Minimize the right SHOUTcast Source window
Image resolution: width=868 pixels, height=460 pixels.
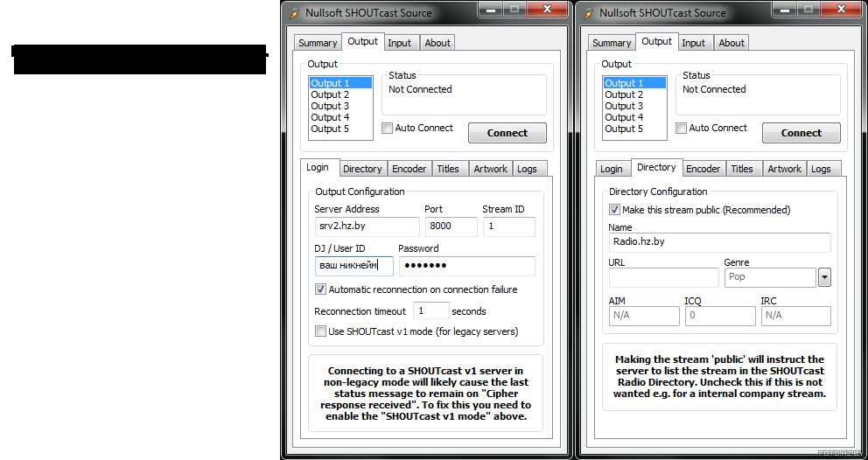[784, 9]
